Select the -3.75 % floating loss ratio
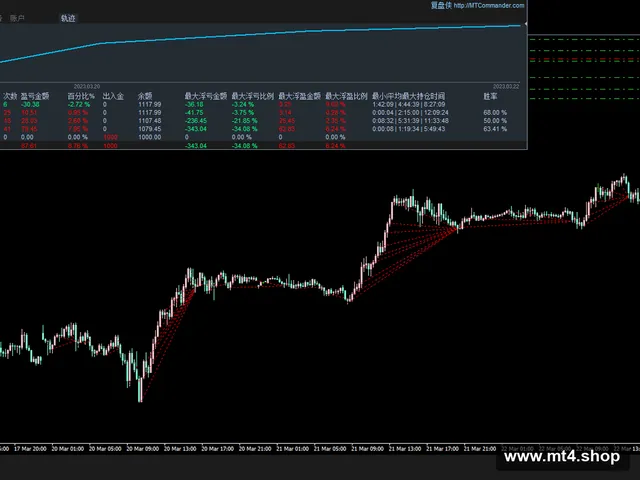The height and width of the screenshot is (480, 640). (242, 113)
